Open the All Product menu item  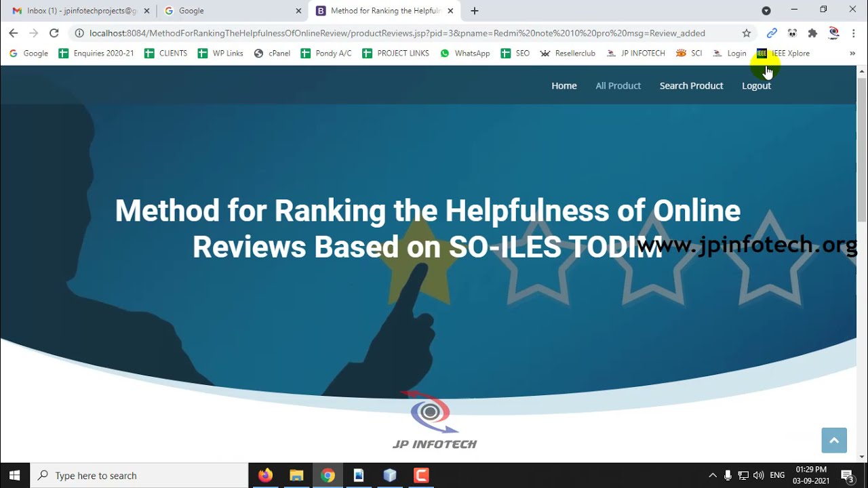tap(618, 85)
